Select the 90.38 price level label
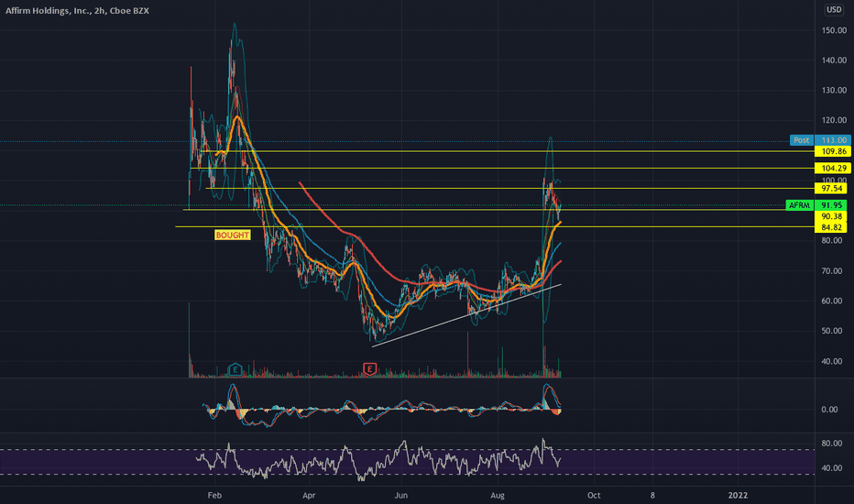854x504 pixels. point(831,216)
